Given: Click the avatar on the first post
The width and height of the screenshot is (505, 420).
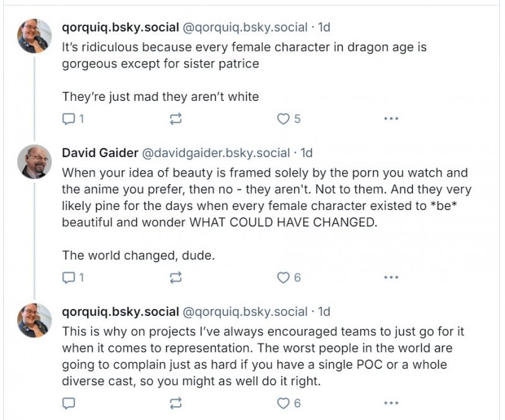Looking at the screenshot, I should click(x=34, y=35).
